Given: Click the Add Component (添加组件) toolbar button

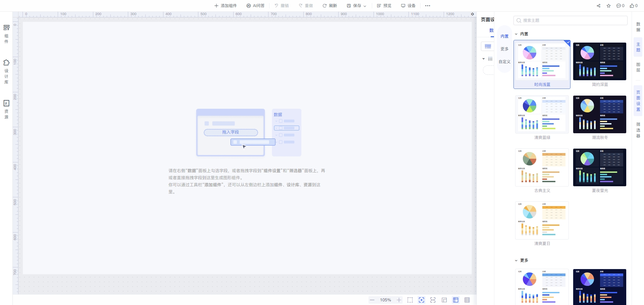Looking at the screenshot, I should click(x=226, y=6).
